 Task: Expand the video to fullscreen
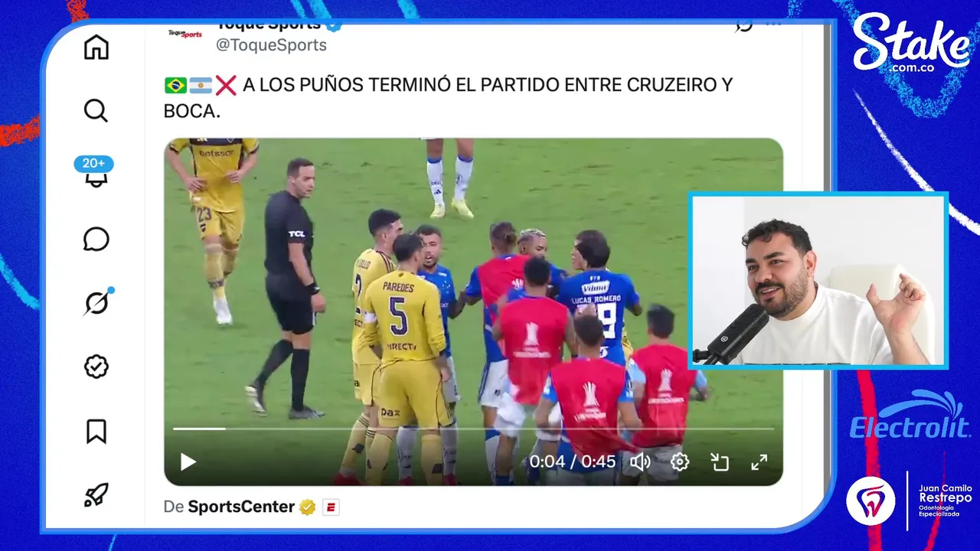pos(759,462)
